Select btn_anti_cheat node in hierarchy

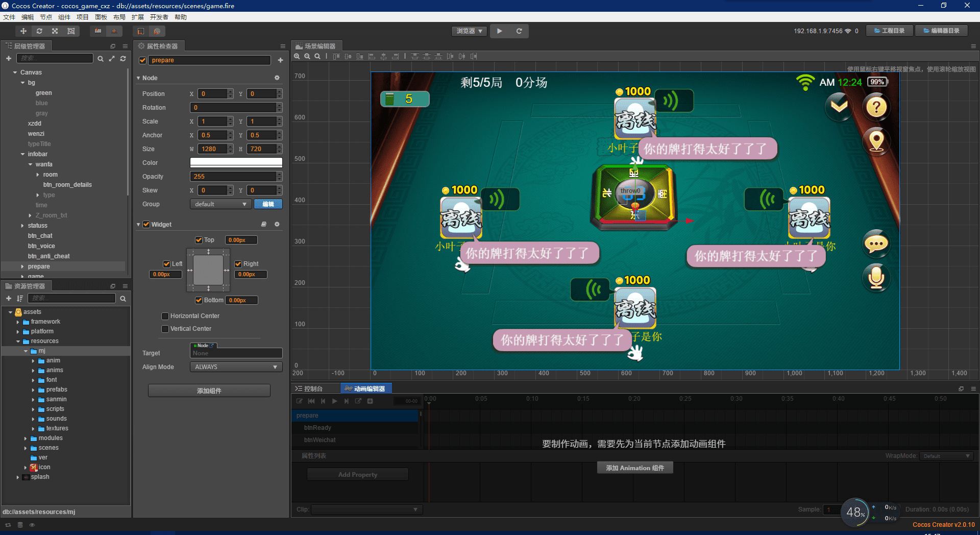pyautogui.click(x=49, y=256)
